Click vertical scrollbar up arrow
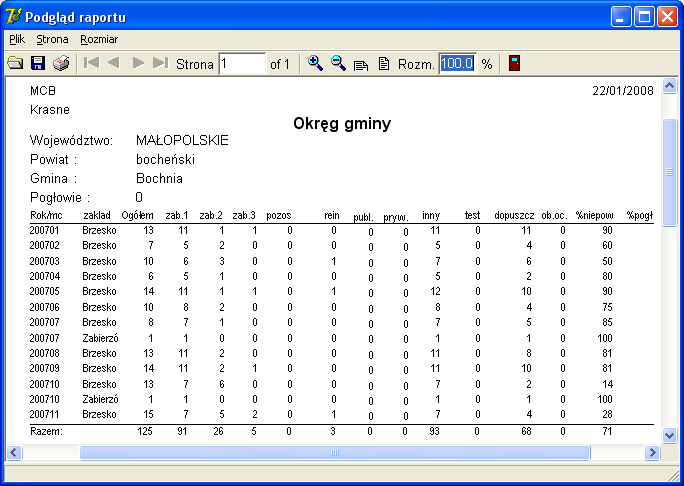Screen dimensions: 684x486 point(670,86)
